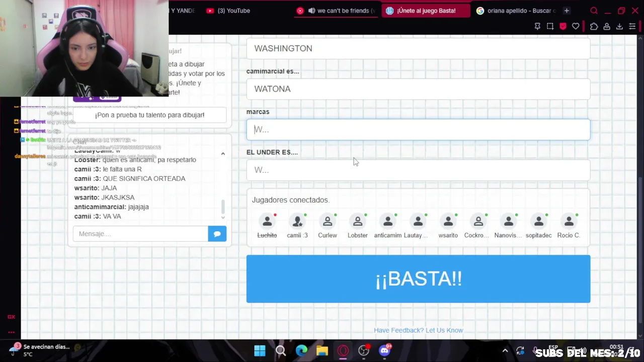
Task: Open Opera GX taskbar icon
Action: click(343, 350)
